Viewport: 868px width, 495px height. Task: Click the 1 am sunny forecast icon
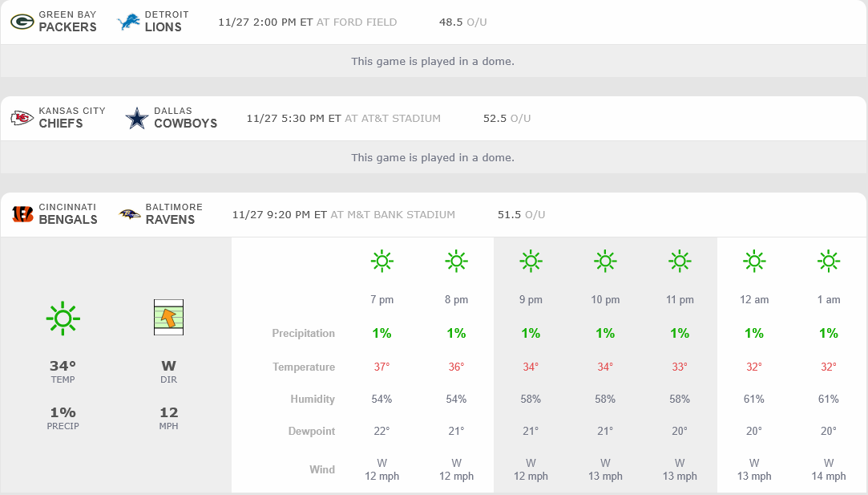pos(828,261)
